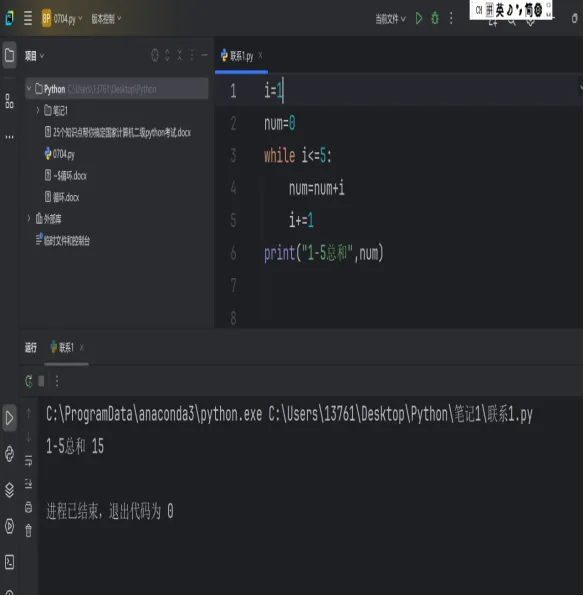Click the PyCharm logo icon
Viewport: 584px width, 596px height.
click(10, 18)
